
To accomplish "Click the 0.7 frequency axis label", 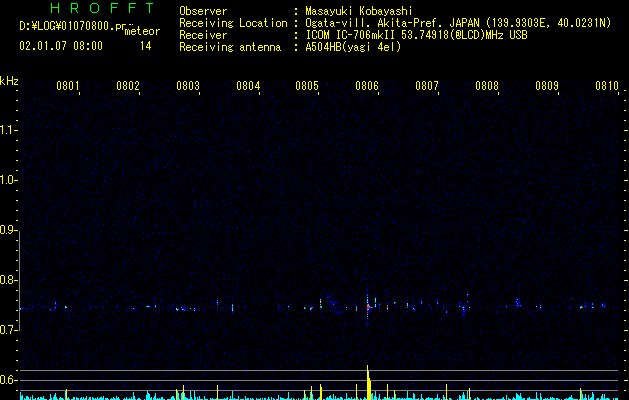I will 8,330.
